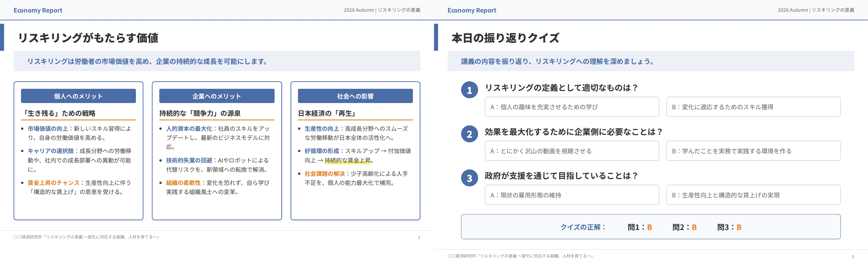Click the answer key entry '問2：B'
The height and width of the screenshot is (263, 868).
[x=685, y=227]
